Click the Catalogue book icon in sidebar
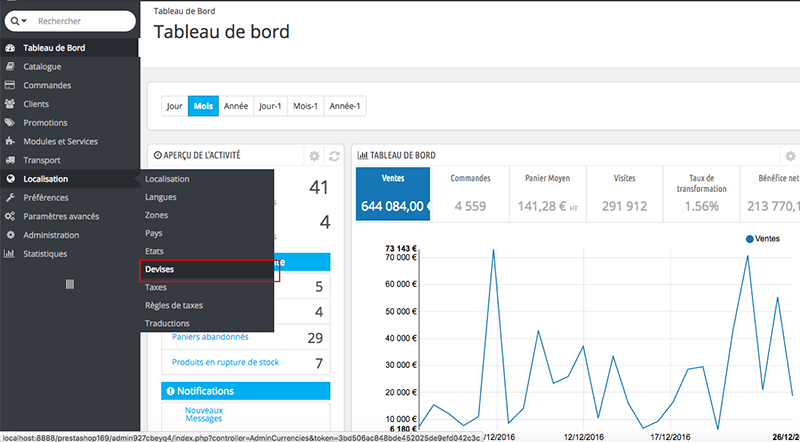The image size is (800, 442). pyautogui.click(x=10, y=67)
